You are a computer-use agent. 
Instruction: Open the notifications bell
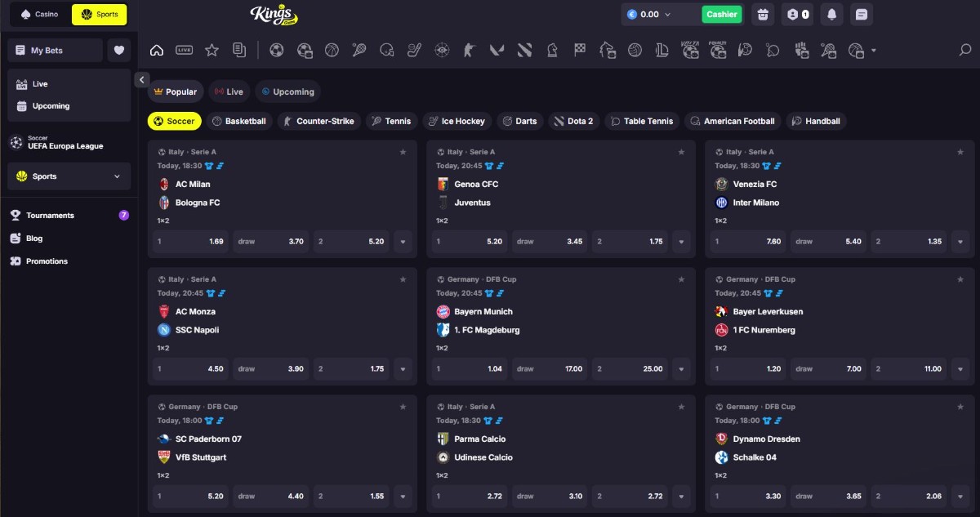click(x=831, y=14)
